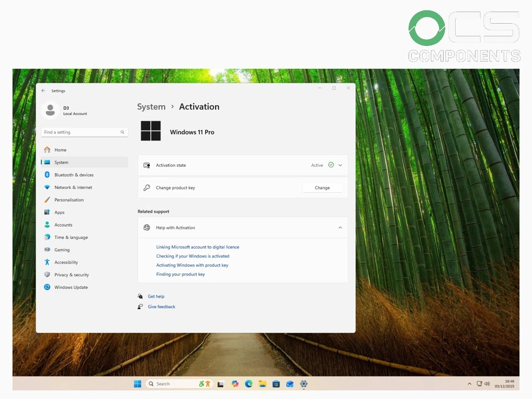The image size is (532, 399).
Task: Click the Gaming controller icon
Action: 47,249
